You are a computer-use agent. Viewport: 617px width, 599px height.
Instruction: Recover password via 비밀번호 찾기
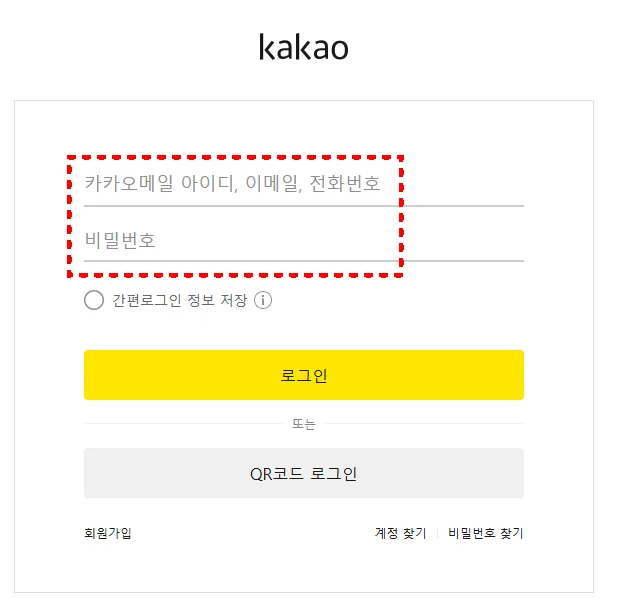(x=485, y=533)
